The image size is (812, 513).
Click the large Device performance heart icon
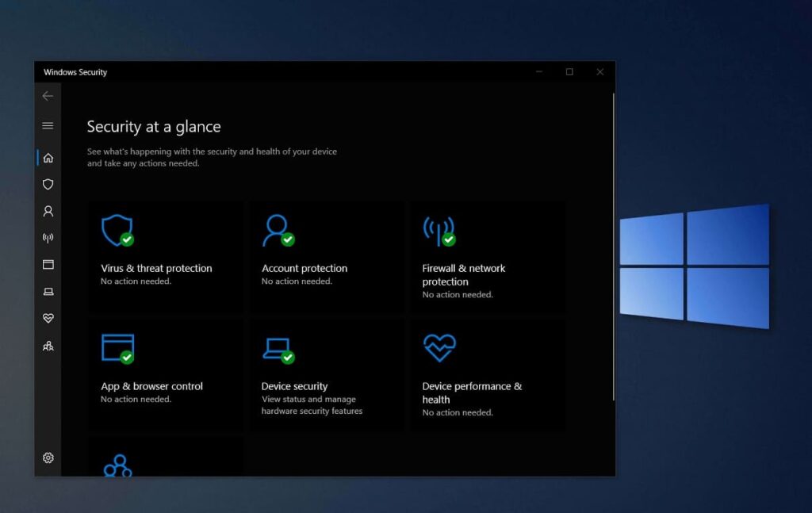click(439, 348)
